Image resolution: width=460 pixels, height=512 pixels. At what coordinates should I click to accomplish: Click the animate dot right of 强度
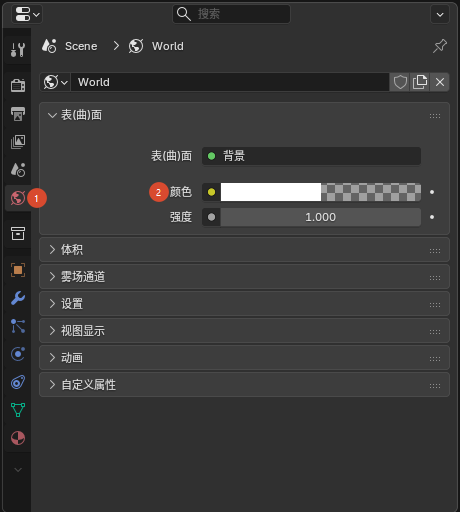click(x=432, y=217)
